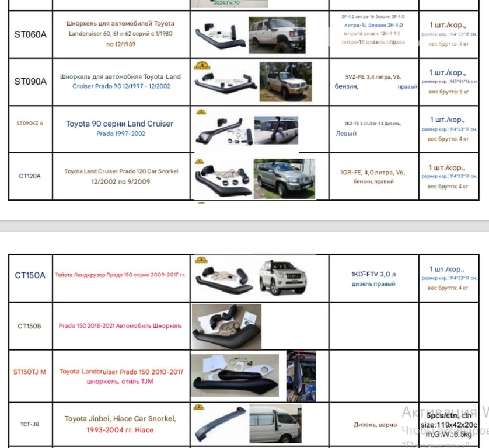The image size is (489, 448).
Task: Click the white Hiace van photo
Action: (x=275, y=423)
